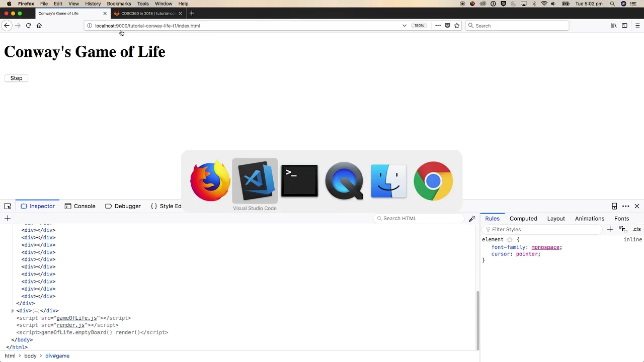Viewport: 644px width, 362px height.
Task: Expand the collapsed div node triangle
Action: tap(13, 311)
